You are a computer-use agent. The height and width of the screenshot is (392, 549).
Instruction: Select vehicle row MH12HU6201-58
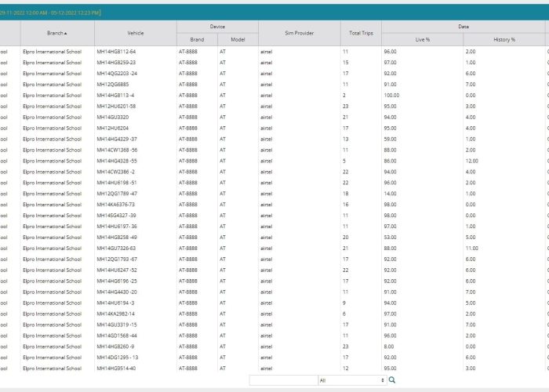(116, 106)
